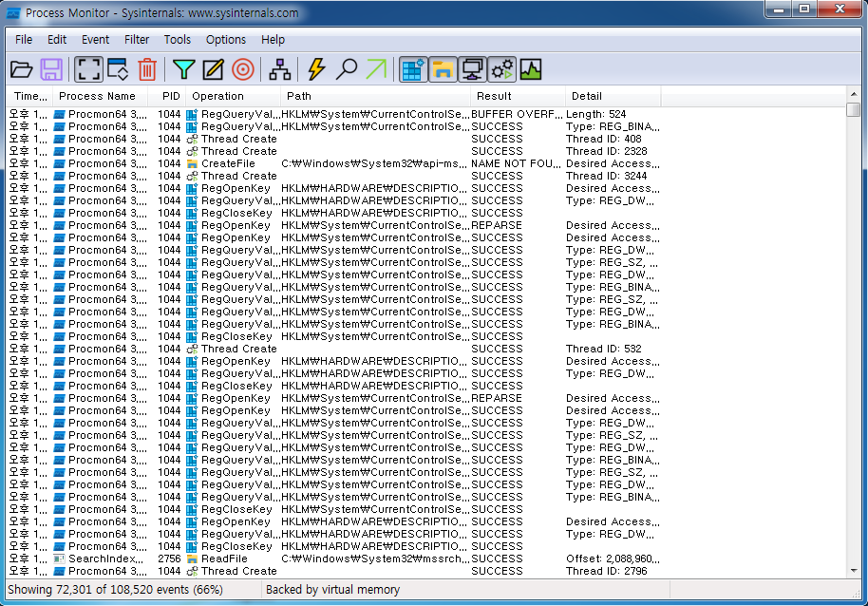Toggle Show Process and Thread Activity icon
This screenshot has height=606, width=868.
pos(502,69)
